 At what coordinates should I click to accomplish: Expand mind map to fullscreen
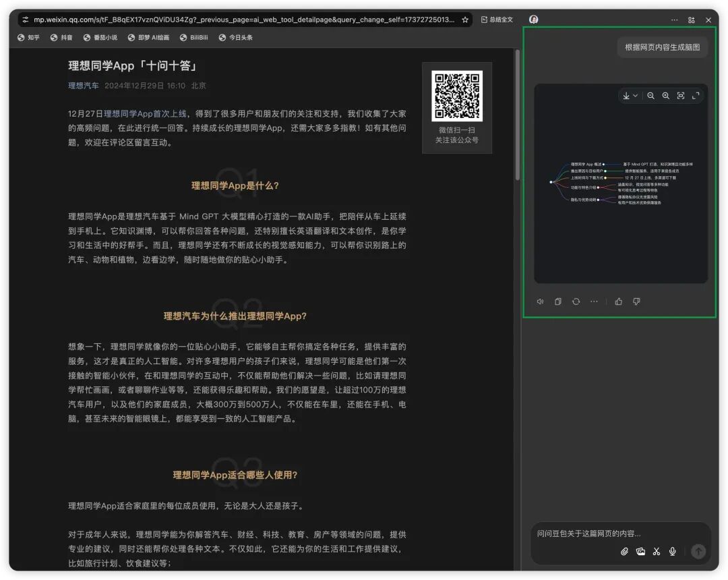[696, 96]
